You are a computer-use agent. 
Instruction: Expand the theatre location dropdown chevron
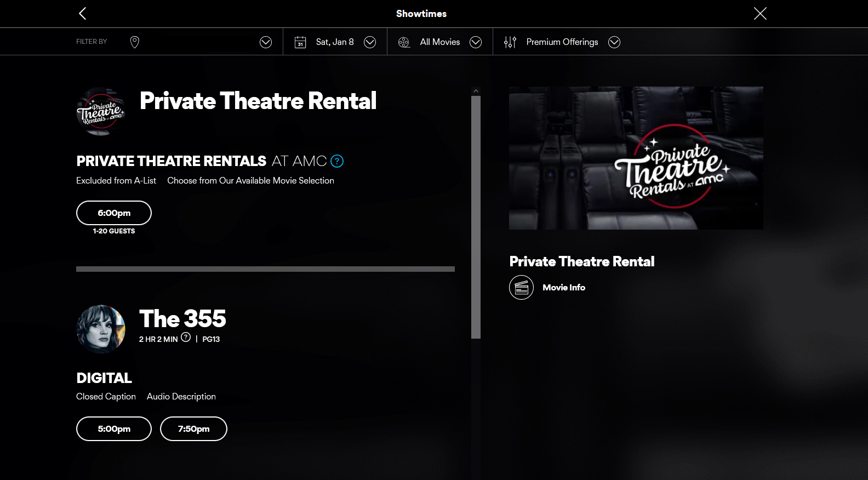(266, 42)
